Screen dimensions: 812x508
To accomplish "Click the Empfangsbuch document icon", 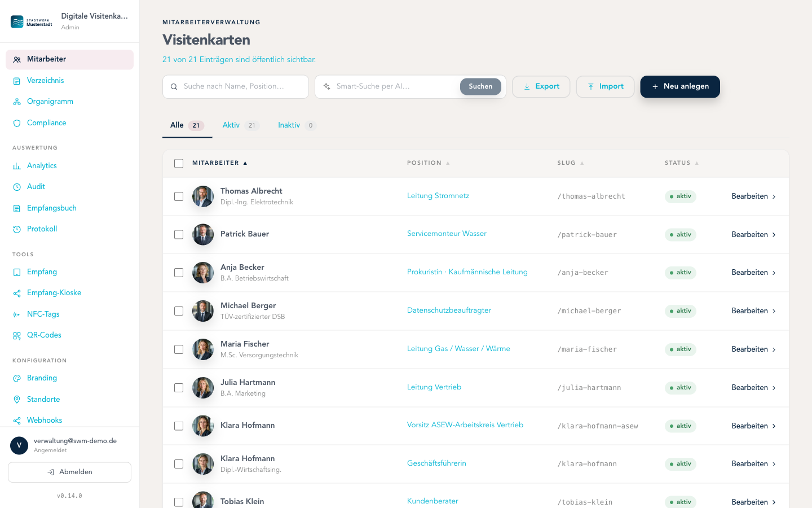I will [17, 208].
